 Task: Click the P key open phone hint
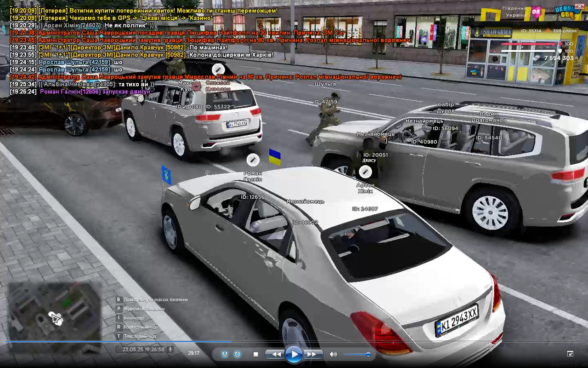click(141, 309)
